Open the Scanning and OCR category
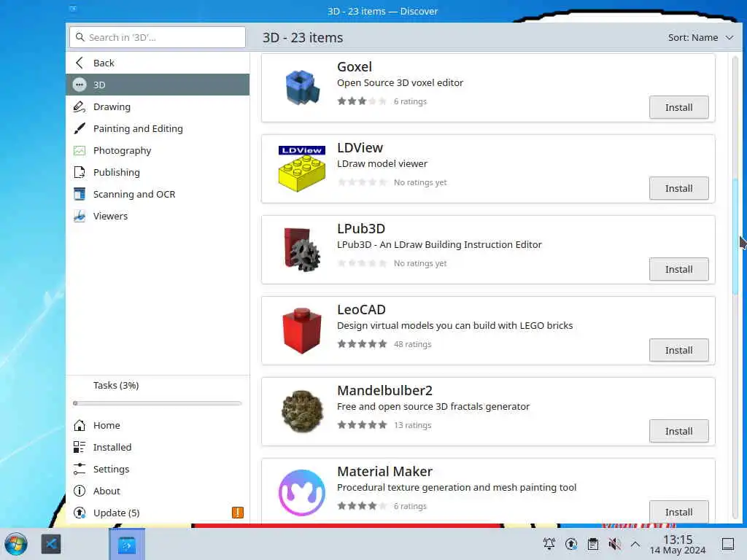Screen dimensions: 747x560 click(158, 194)
